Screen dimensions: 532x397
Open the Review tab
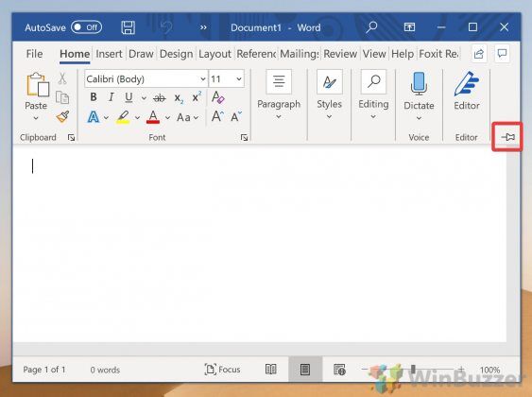coord(340,54)
